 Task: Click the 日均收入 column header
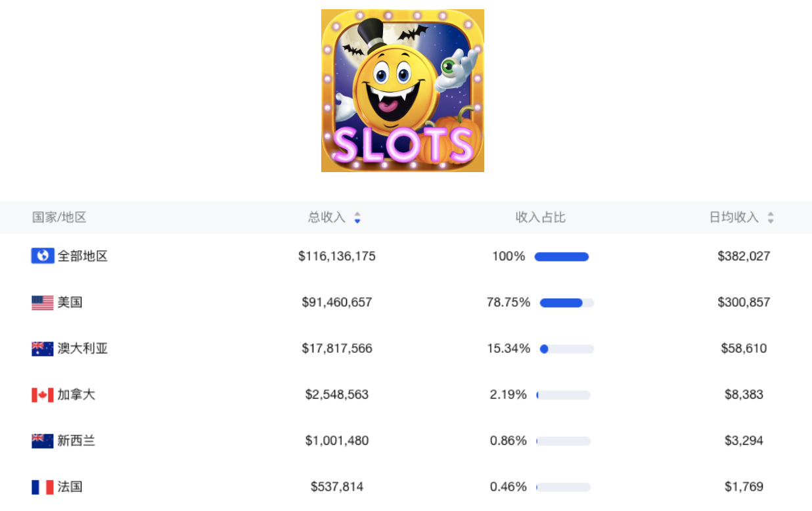point(734,217)
